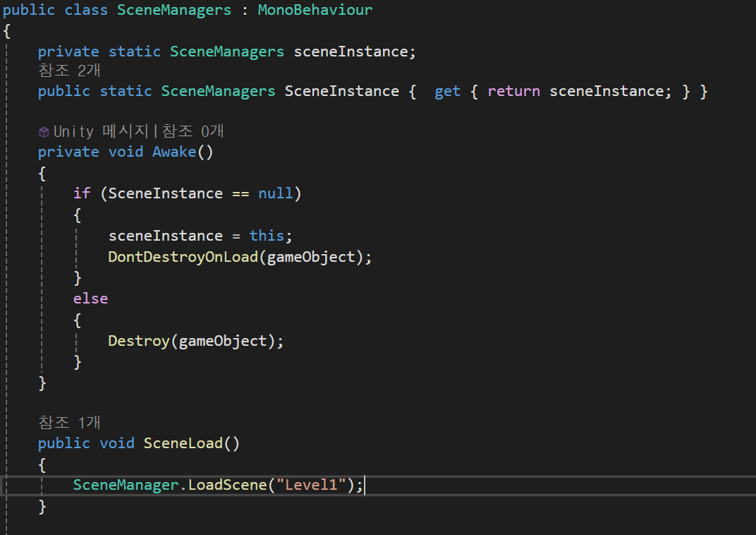
Task: Click the Unity message cube icon above Awake
Action: click(x=44, y=132)
